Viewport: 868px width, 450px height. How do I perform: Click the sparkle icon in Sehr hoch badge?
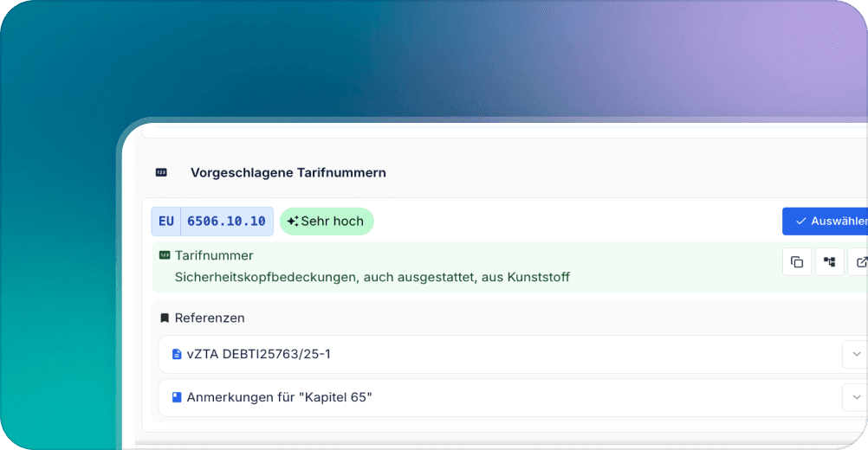292,222
